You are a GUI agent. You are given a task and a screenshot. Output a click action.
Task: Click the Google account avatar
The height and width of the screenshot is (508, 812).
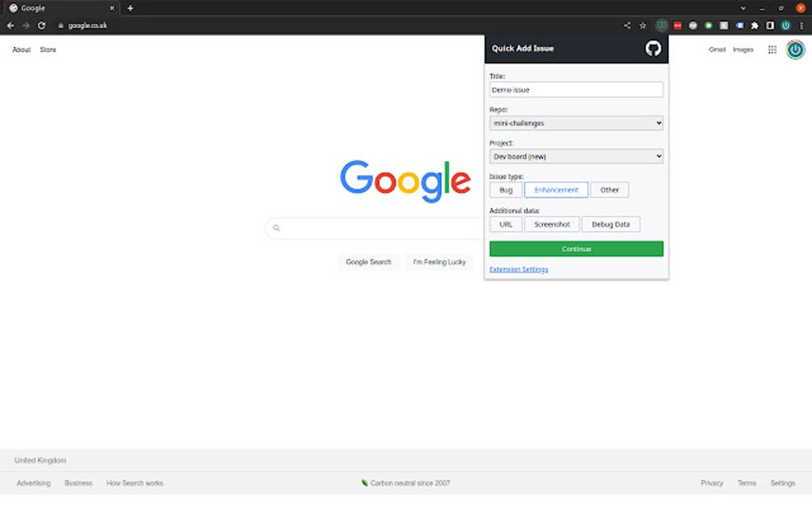click(x=794, y=49)
